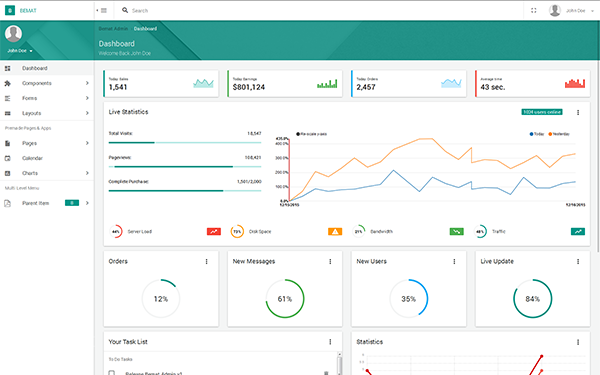Click the green Bandwidth trend icon
Viewport: 600px width, 375px height.
coord(456,232)
